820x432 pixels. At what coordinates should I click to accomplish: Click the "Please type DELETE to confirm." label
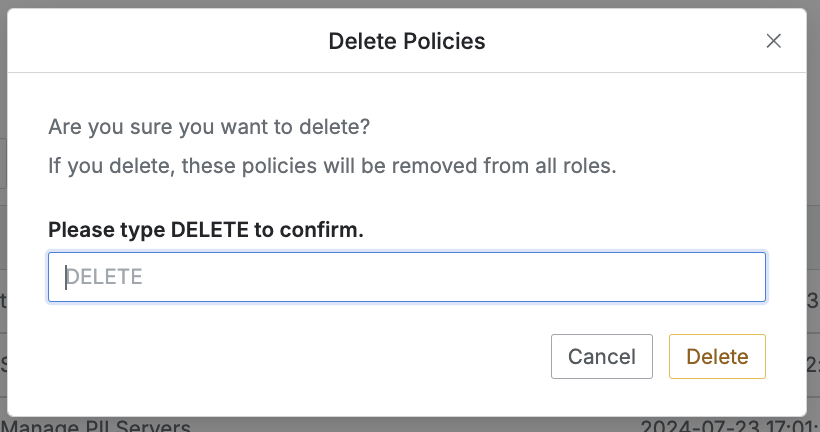[206, 230]
